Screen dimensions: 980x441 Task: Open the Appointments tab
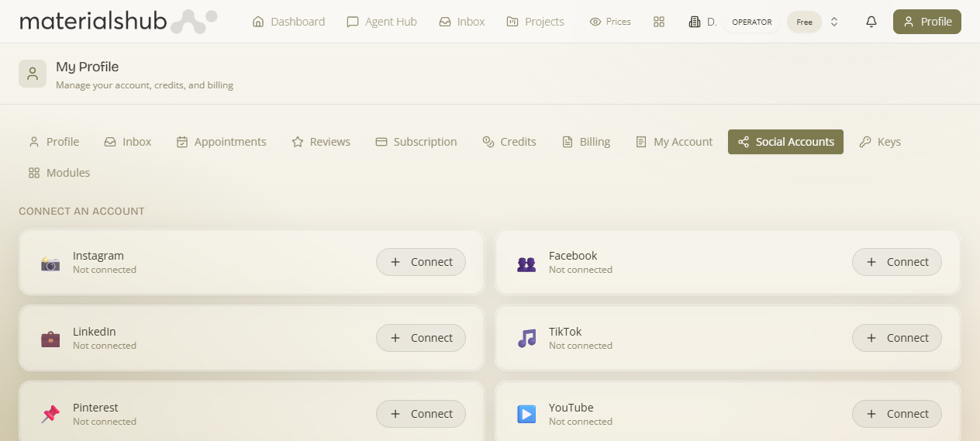[221, 142]
